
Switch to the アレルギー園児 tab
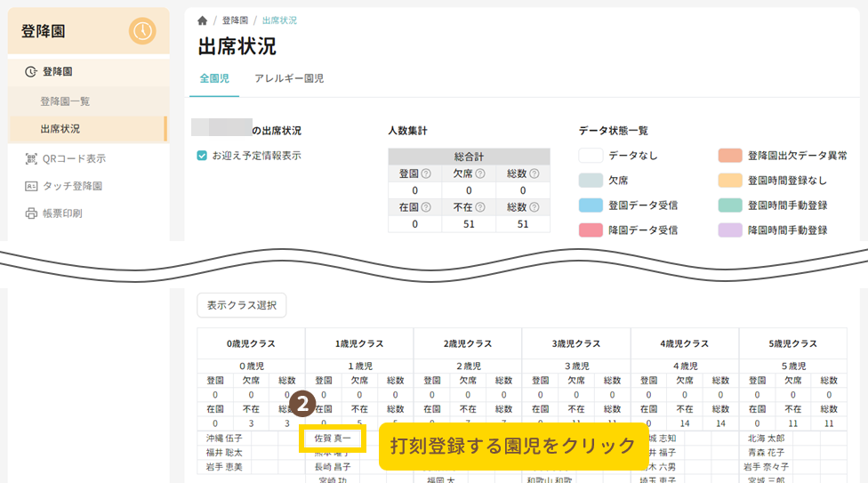[289, 78]
